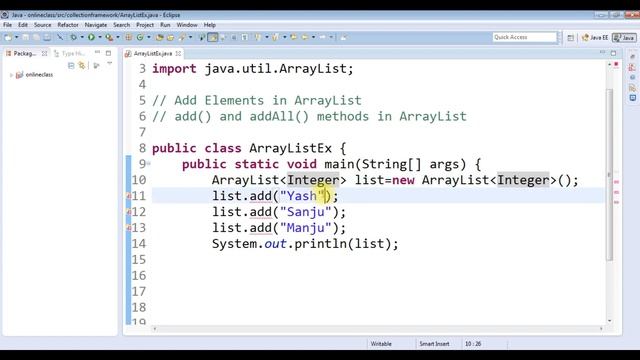Click the error marker on line 12
This screenshot has width=640, height=360.
tap(129, 212)
